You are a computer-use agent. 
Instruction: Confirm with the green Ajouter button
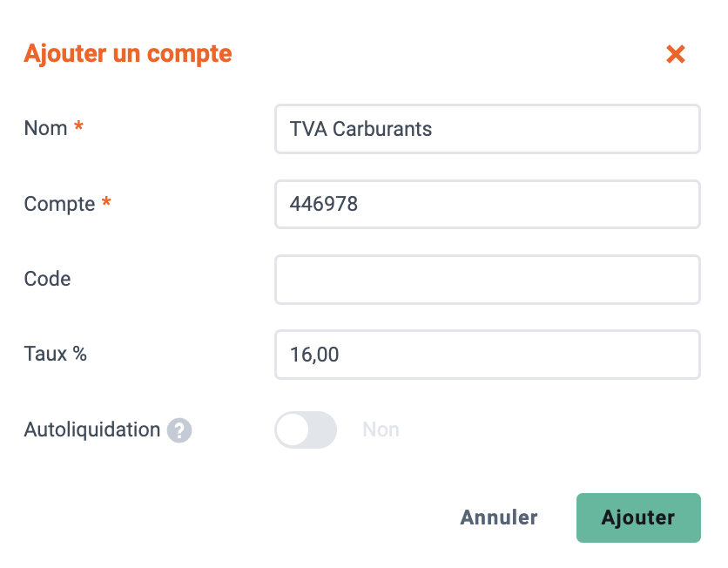pyautogui.click(x=638, y=517)
